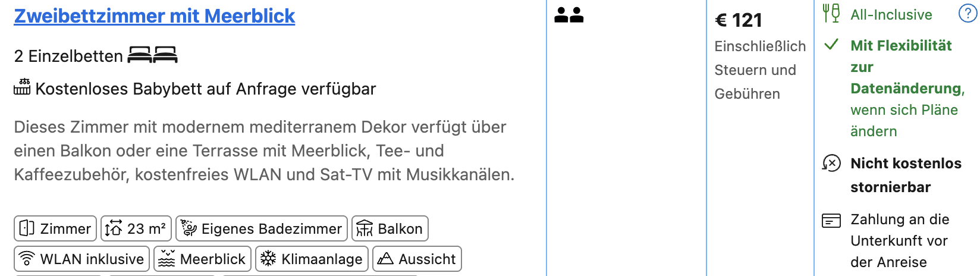The height and width of the screenshot is (276, 980).
Task: Click the twin beds icon
Action: [153, 55]
